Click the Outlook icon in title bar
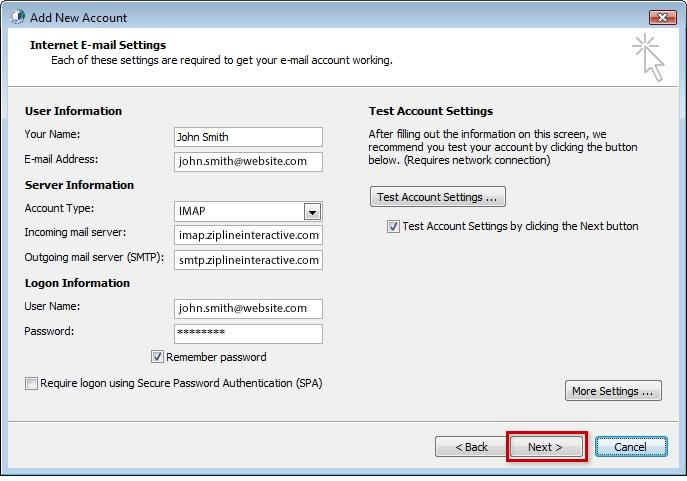687x481 pixels. coord(18,17)
